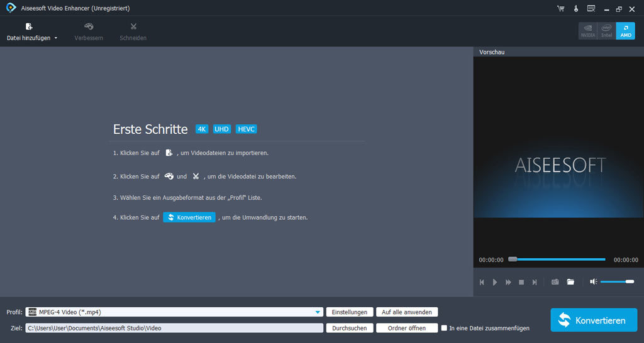Viewport: 644px width, 343px height.
Task: Enable In eine Datei zusammenfügen checkbox
Action: [444, 328]
